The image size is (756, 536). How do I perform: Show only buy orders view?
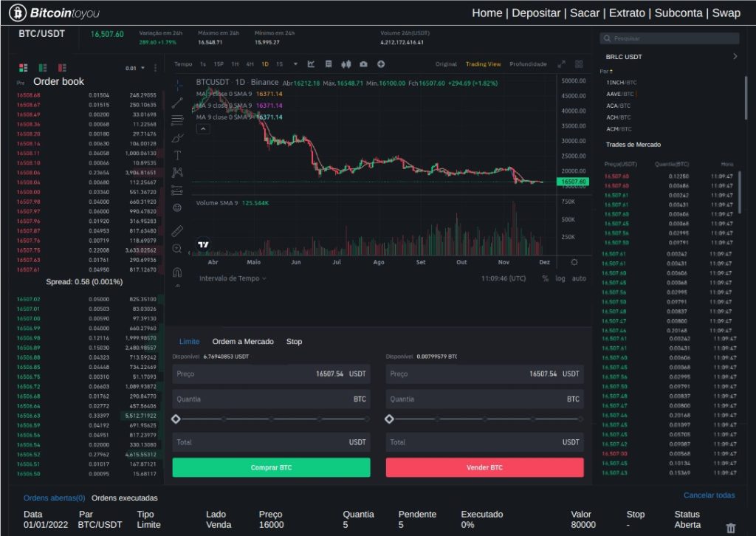tap(42, 67)
